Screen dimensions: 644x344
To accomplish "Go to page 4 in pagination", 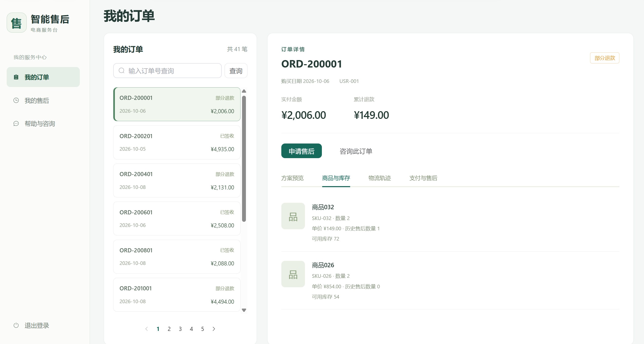I will pos(191,329).
